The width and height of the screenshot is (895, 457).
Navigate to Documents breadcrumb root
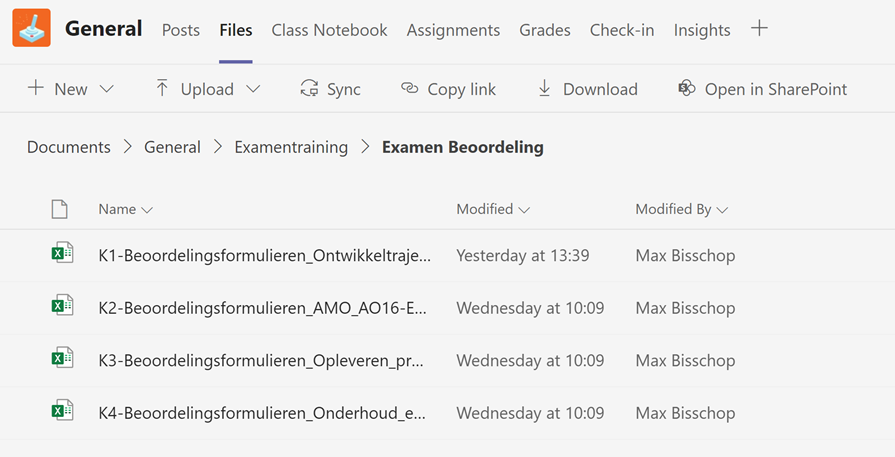[68, 147]
